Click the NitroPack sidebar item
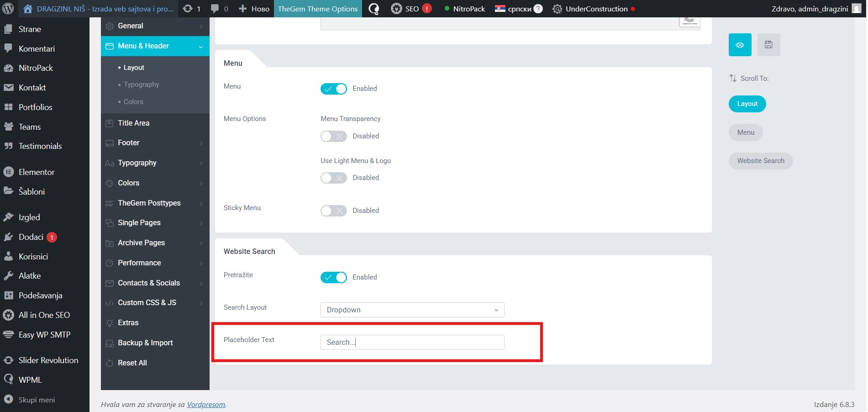Image resolution: width=868 pixels, height=412 pixels. pyautogui.click(x=36, y=68)
